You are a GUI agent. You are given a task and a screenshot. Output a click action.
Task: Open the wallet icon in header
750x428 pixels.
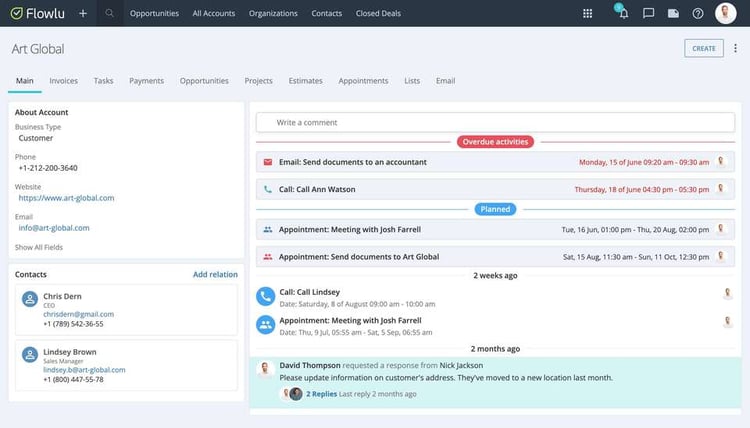click(x=673, y=13)
